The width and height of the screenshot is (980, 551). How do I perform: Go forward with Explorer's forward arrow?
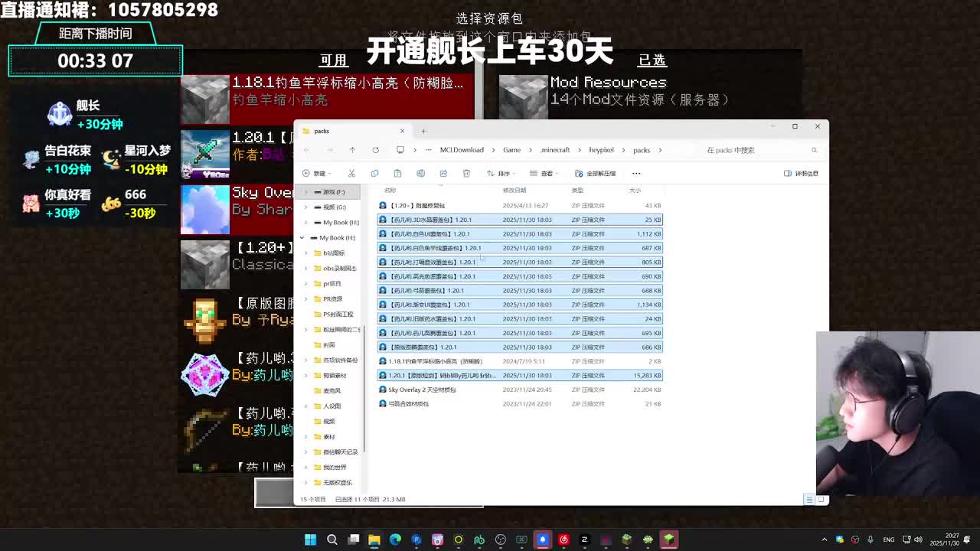click(329, 150)
